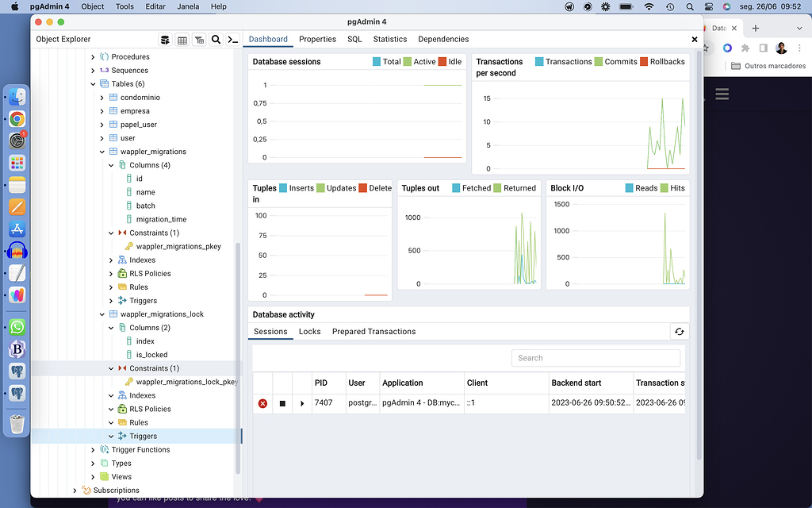Viewport: 812px width, 508px height.
Task: Open WhatsApp from the dock
Action: (x=17, y=327)
